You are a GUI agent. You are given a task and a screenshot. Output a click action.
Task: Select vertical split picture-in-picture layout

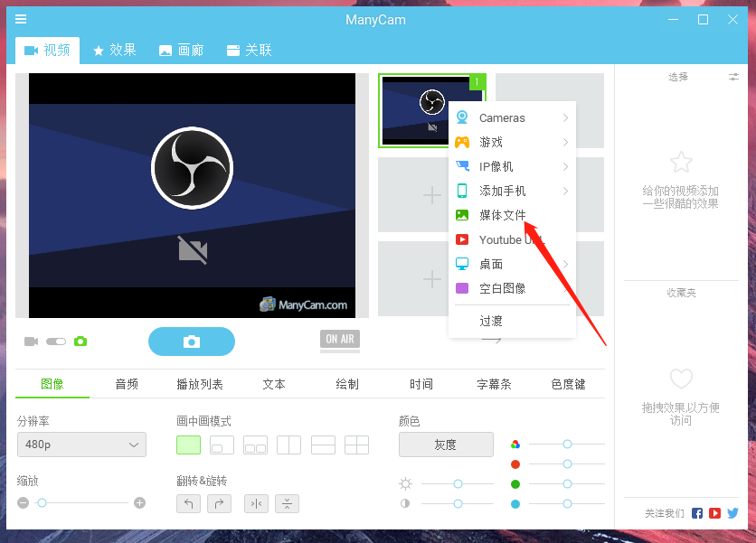tap(289, 445)
